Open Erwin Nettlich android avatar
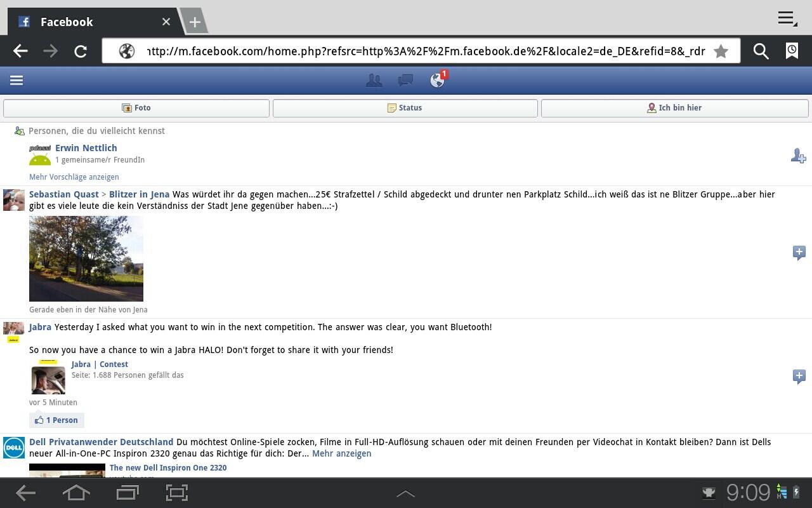The image size is (812, 508). (x=40, y=154)
